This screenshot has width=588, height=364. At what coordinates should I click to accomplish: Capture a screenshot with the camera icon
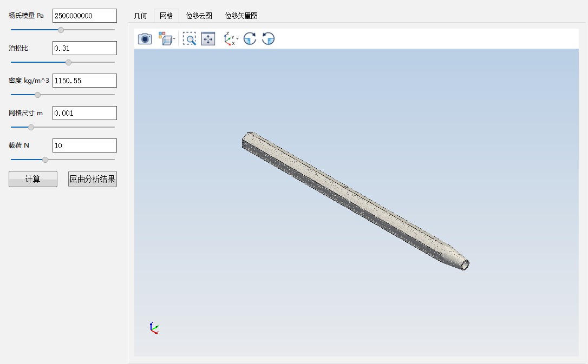145,38
